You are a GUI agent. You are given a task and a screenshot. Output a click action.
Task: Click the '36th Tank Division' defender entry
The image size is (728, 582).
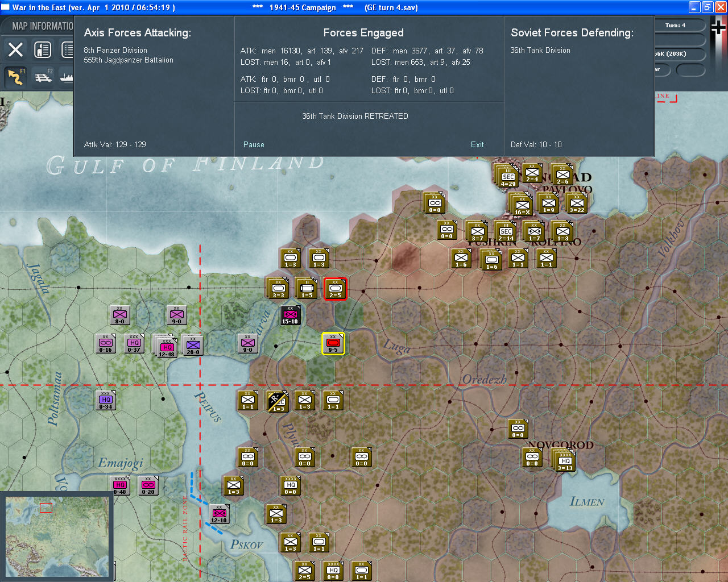(x=540, y=50)
